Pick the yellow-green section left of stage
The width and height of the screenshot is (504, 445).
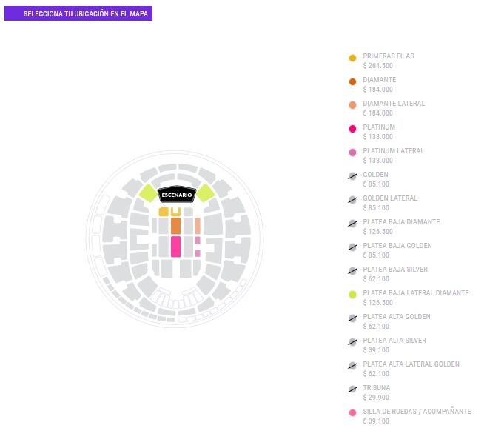coord(148,193)
